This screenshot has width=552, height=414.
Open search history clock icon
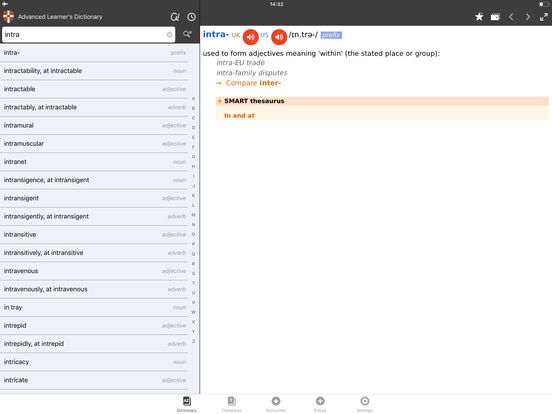tap(192, 17)
